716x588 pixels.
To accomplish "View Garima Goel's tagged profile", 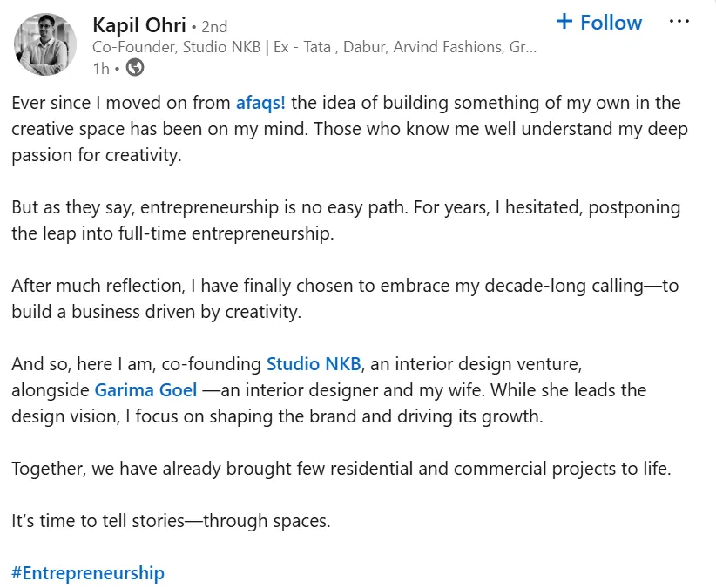I will coord(145,390).
